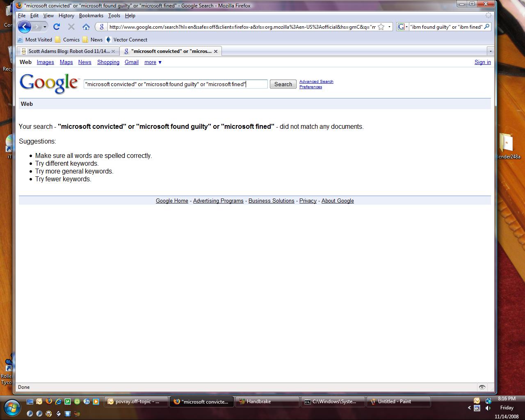The image size is (525, 420).
Task: Open the Edit menu
Action: tap(34, 16)
